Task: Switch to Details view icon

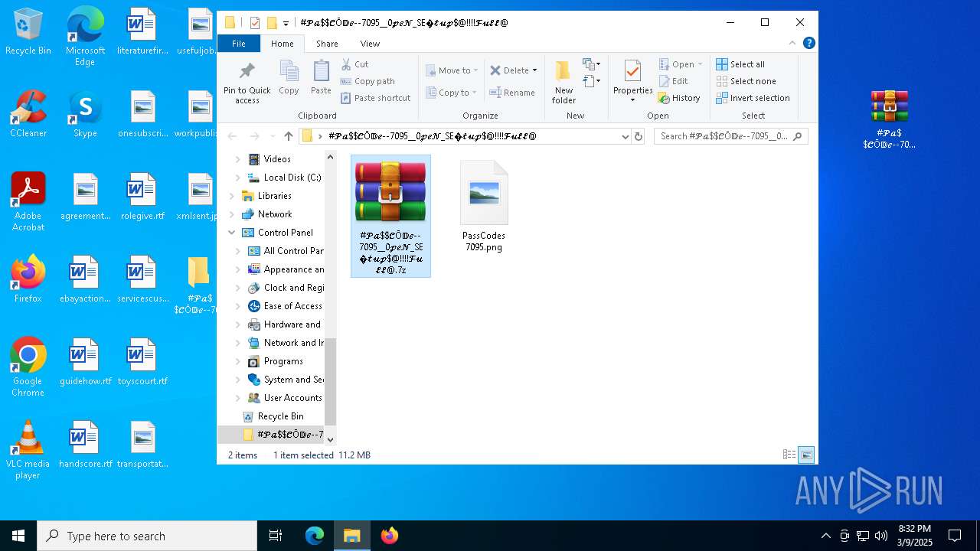Action: tap(789, 455)
